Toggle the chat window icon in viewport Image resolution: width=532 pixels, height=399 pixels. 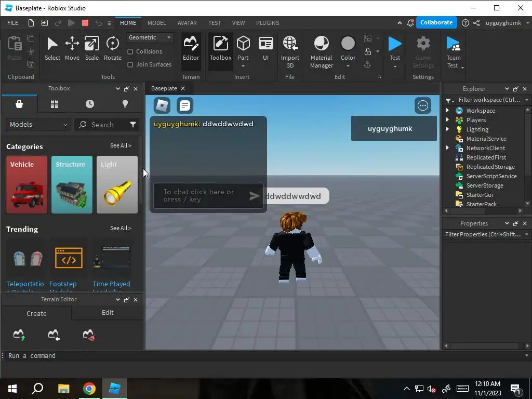coord(185,105)
